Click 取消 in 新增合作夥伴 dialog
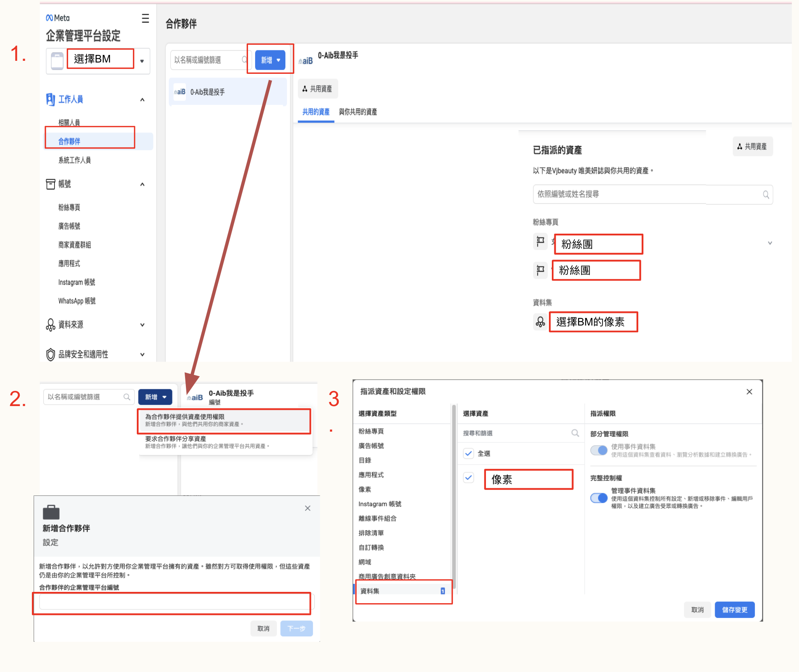 click(x=264, y=628)
